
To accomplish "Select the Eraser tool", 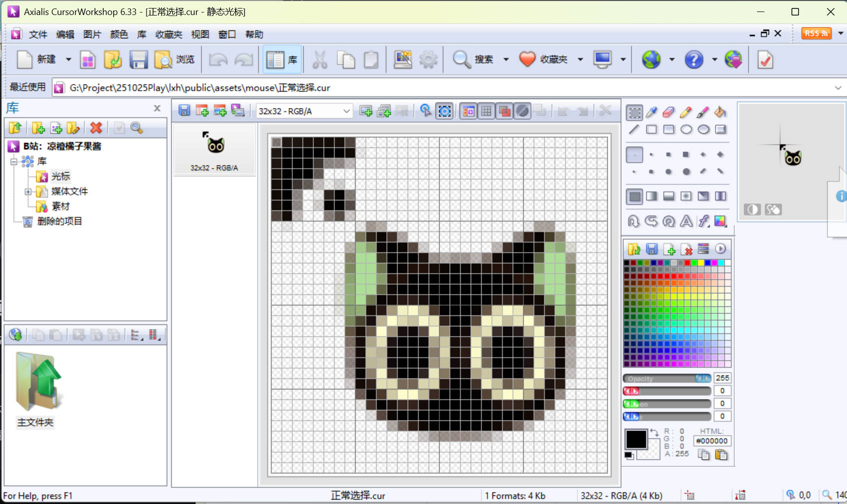I will [668, 112].
